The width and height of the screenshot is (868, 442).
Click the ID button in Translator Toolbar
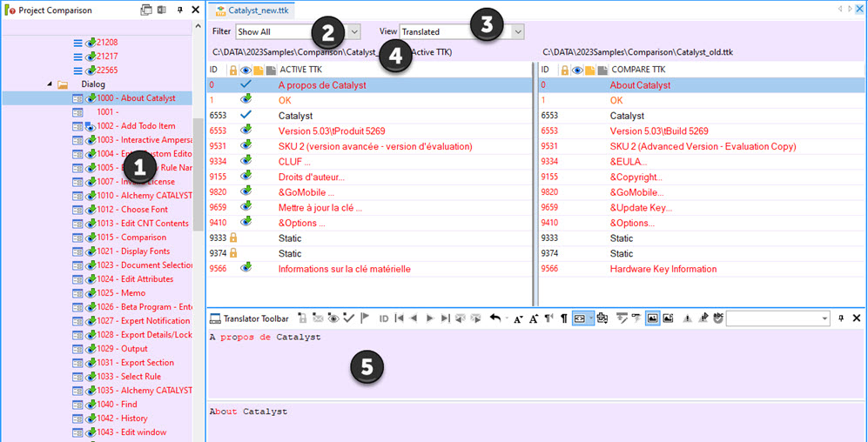[384, 318]
